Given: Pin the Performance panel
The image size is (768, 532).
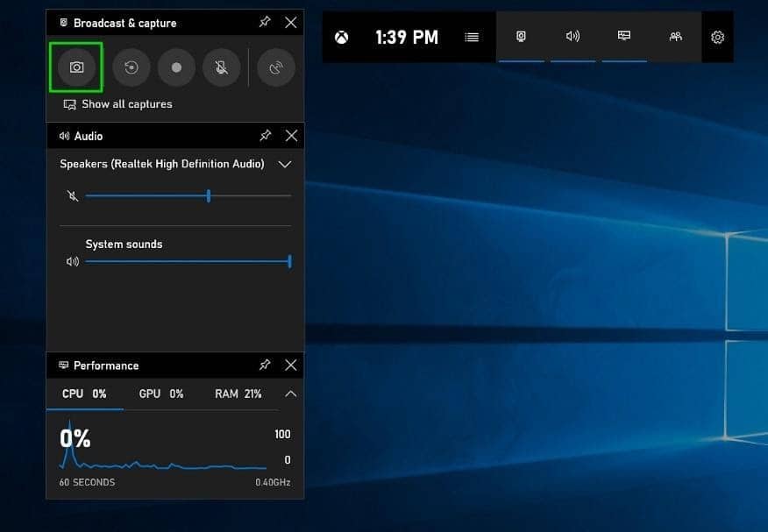Looking at the screenshot, I should (x=265, y=365).
